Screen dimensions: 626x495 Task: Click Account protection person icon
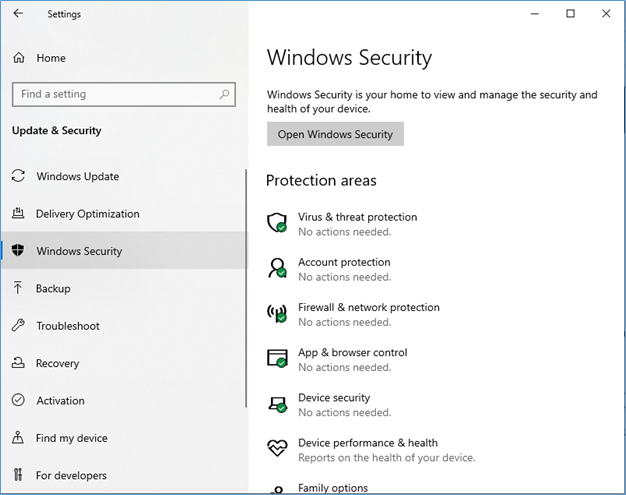tap(277, 268)
